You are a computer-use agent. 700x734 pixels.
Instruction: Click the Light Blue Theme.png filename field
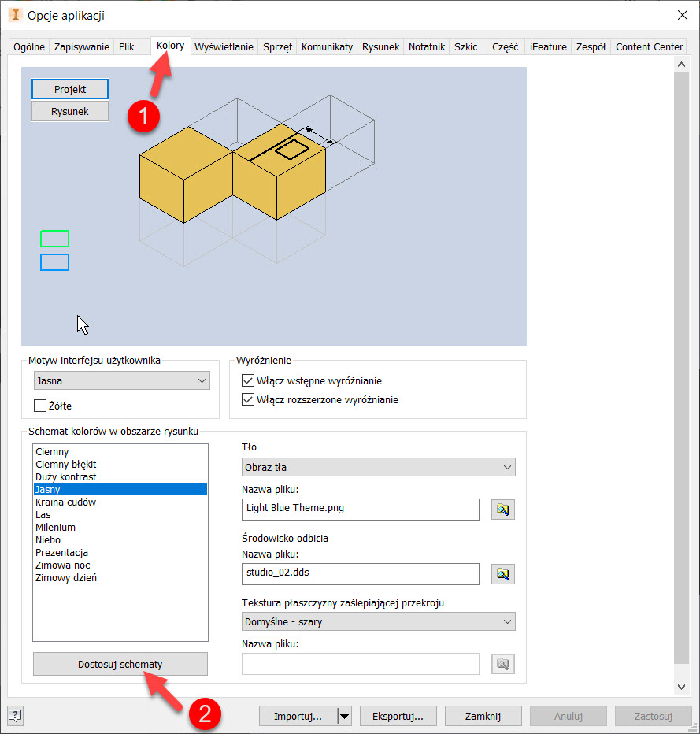point(361,510)
